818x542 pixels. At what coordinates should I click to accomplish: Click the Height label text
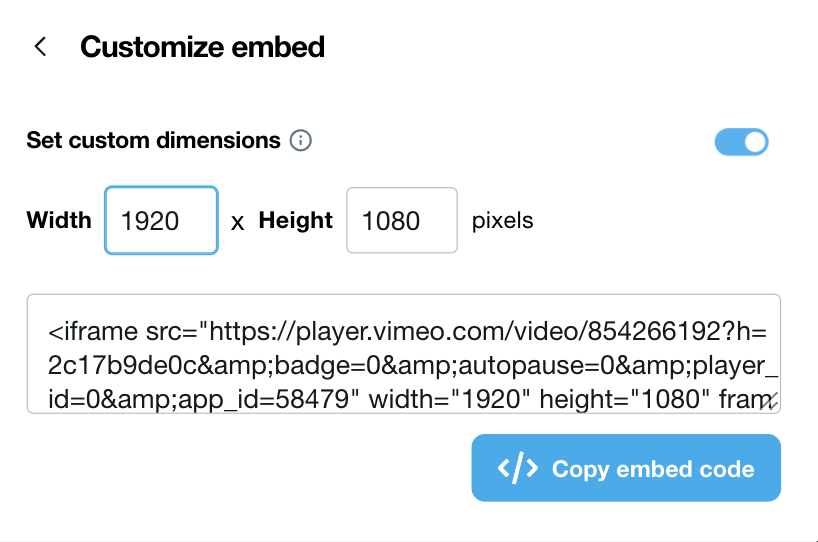295,221
